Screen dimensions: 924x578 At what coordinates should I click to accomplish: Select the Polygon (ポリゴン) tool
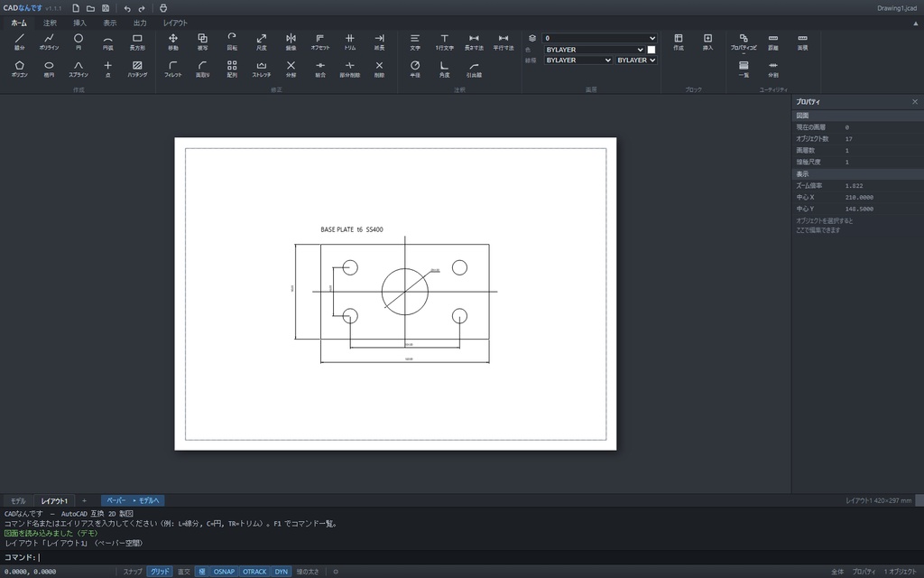[x=20, y=69]
